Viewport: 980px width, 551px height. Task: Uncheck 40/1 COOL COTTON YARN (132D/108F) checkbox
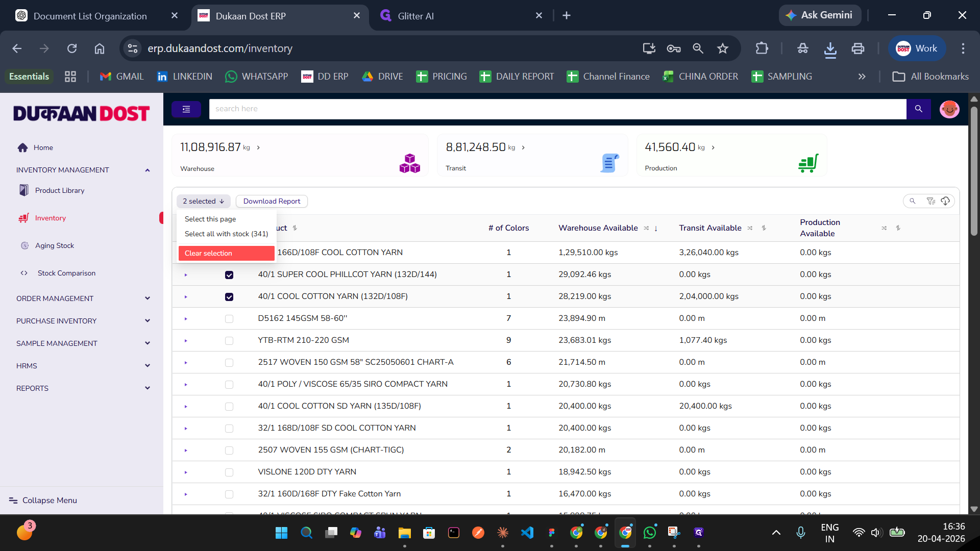pyautogui.click(x=229, y=297)
